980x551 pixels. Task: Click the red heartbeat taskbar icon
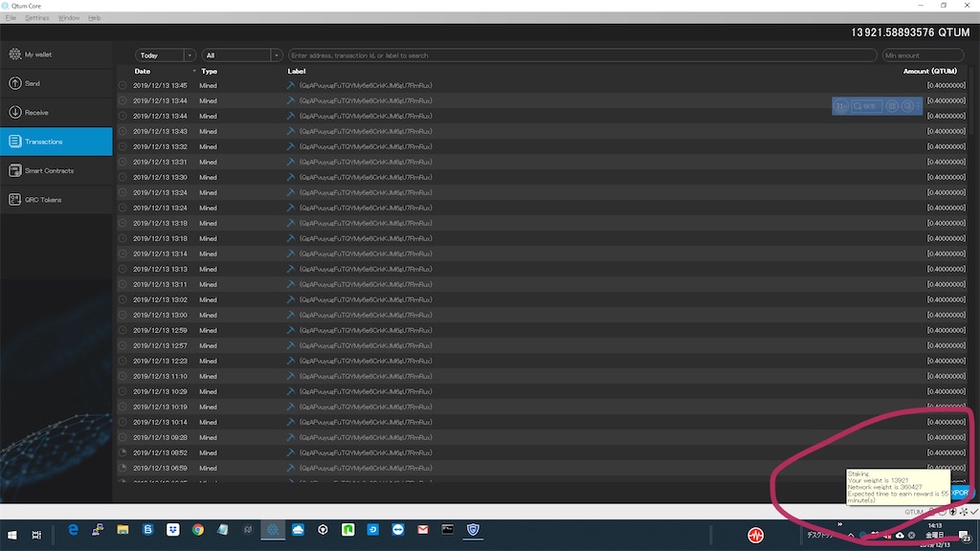point(756,535)
